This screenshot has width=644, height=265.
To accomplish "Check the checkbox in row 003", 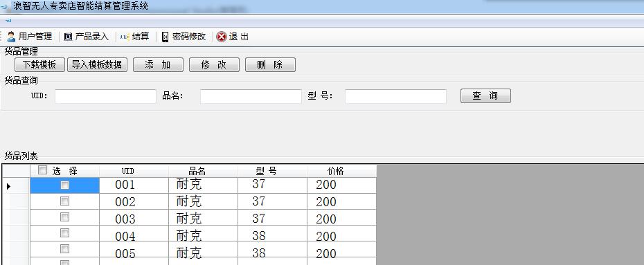I will (x=64, y=217).
